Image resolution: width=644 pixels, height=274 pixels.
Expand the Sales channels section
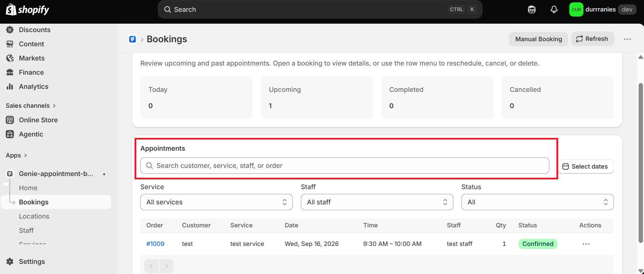(31, 106)
